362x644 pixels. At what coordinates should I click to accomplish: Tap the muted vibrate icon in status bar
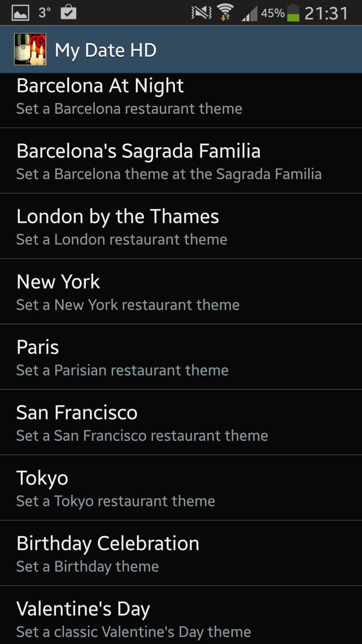click(201, 13)
